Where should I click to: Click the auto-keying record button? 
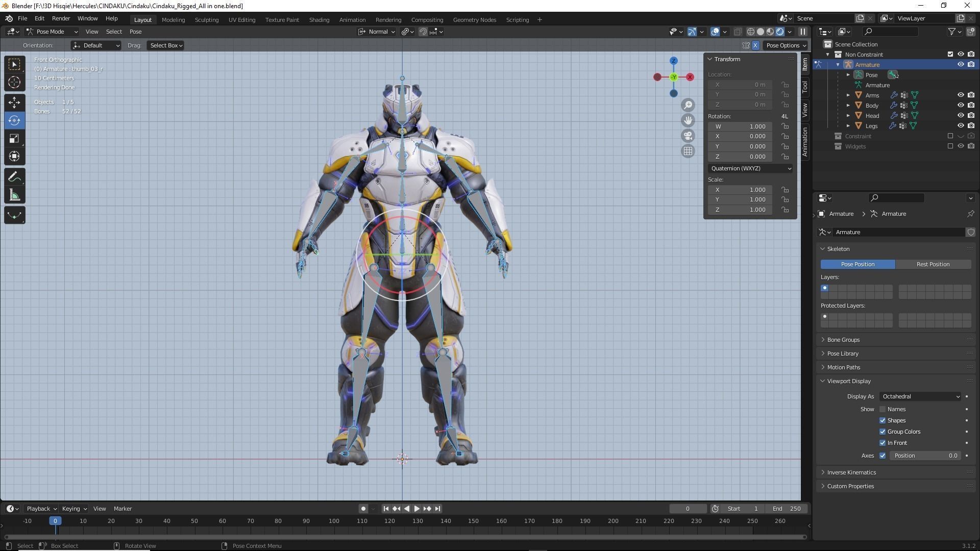tap(363, 509)
